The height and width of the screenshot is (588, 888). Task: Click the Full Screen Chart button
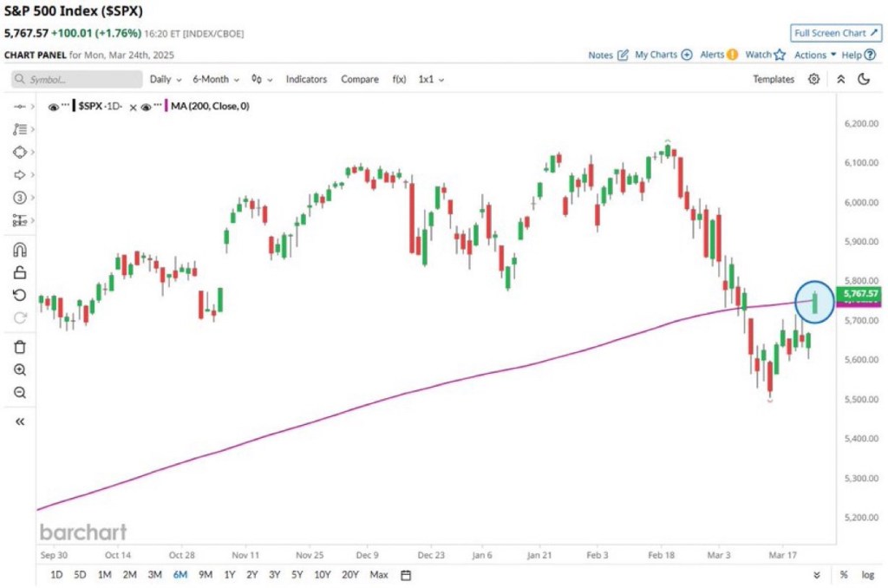pyautogui.click(x=835, y=33)
